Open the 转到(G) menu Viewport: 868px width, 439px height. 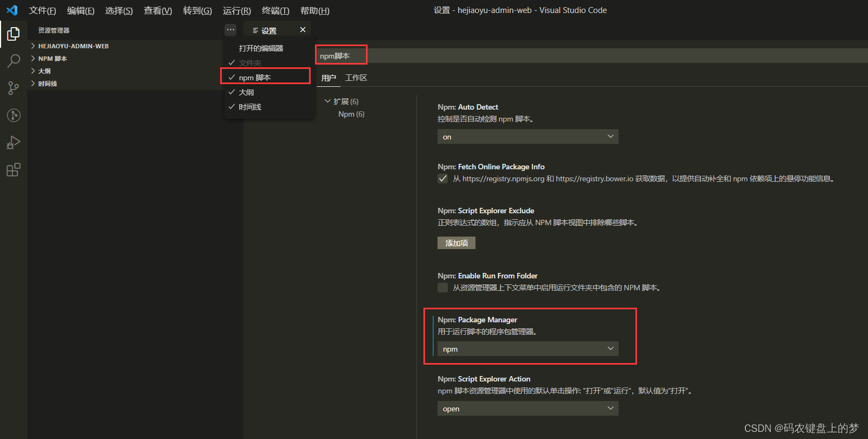click(197, 10)
